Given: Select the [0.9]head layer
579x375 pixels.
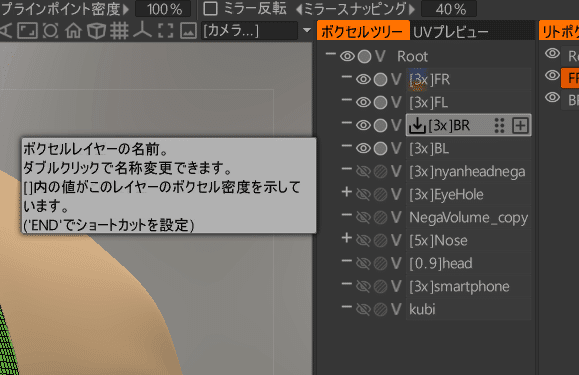Looking at the screenshot, I should pos(468,263).
